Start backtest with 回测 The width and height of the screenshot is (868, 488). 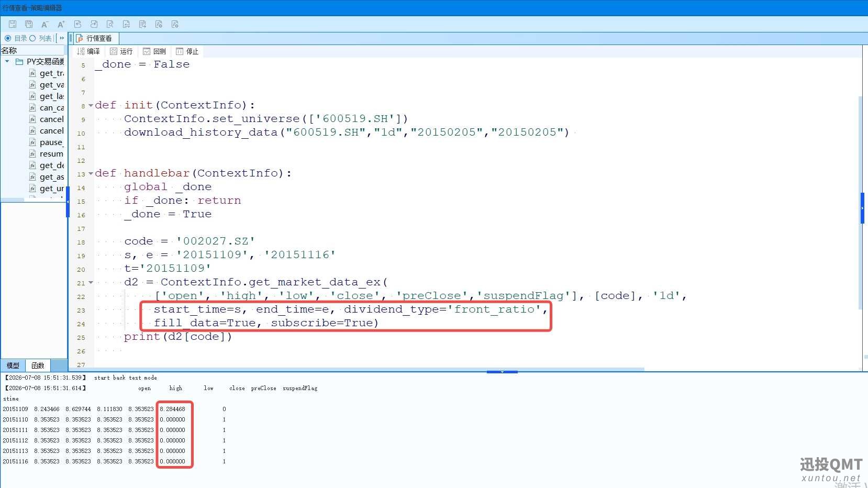pos(154,51)
